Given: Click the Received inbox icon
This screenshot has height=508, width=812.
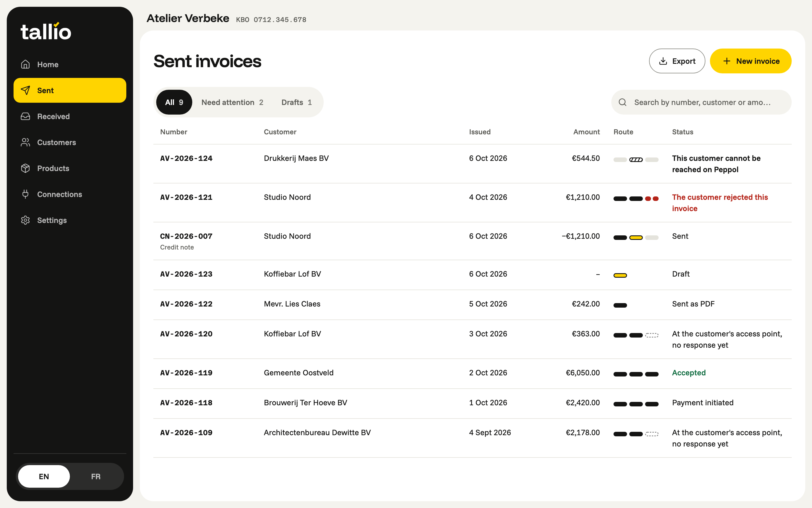Looking at the screenshot, I should (x=25, y=116).
